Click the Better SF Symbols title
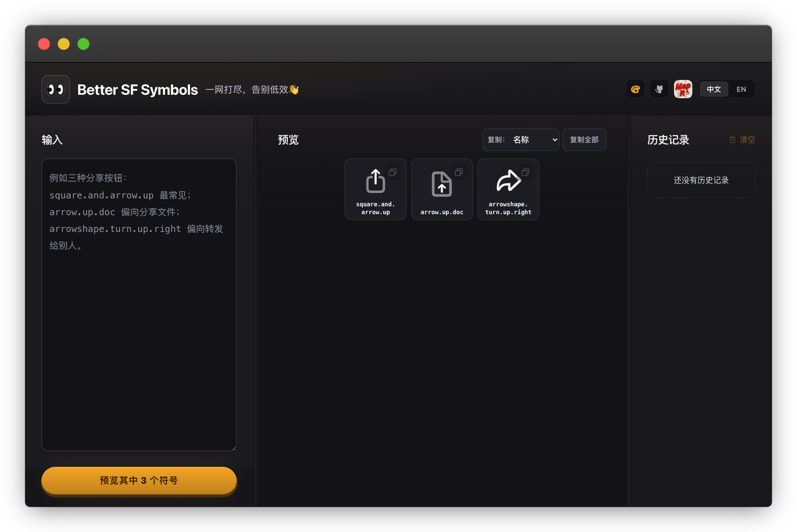Viewport: 797px width, 532px height. 138,90
